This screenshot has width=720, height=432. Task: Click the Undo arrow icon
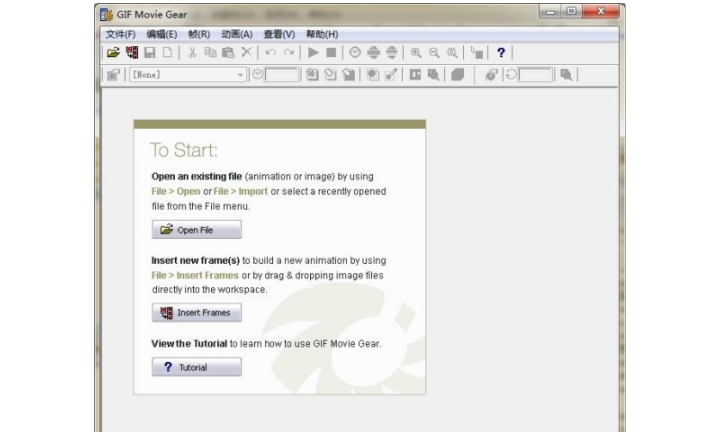pos(271,52)
